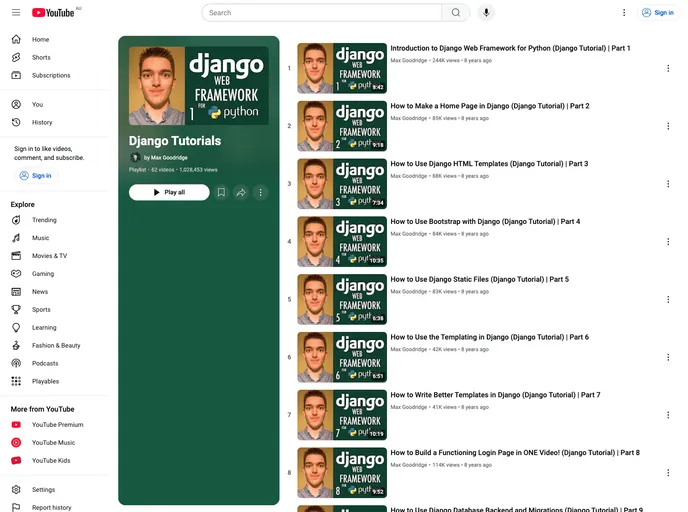Screen dimensions: 688x512
Task: Save playlist with bookmark icon
Action: [x=221, y=192]
